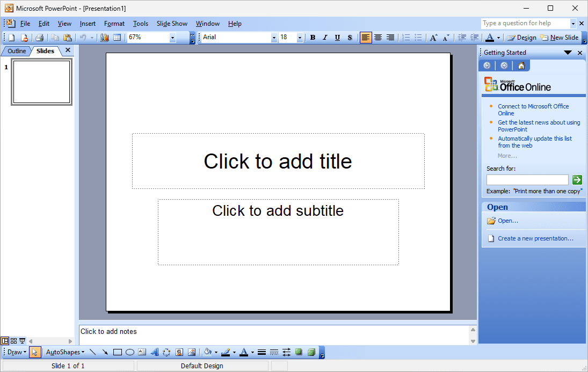Viewport: 588px width, 372px height.
Task: Switch to Normal View button
Action: coord(5,341)
